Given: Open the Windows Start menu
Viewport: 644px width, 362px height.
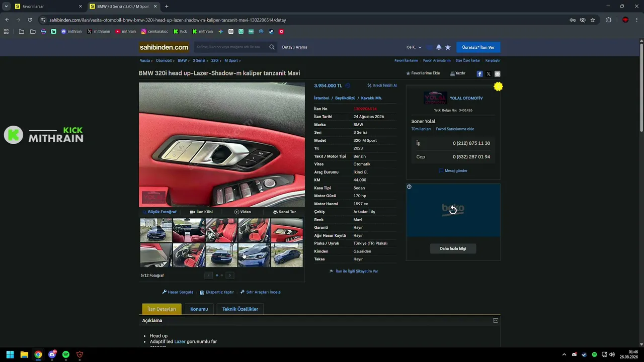Looking at the screenshot, I should 10,354.
